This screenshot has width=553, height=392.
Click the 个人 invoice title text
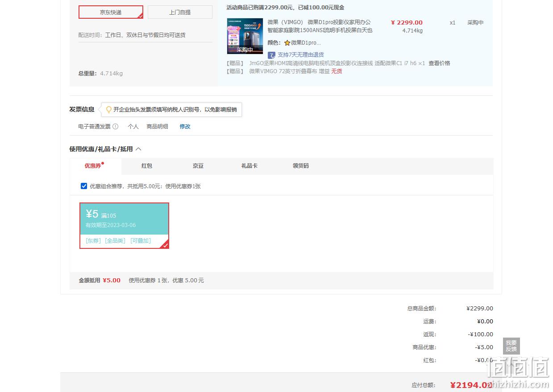(x=133, y=127)
